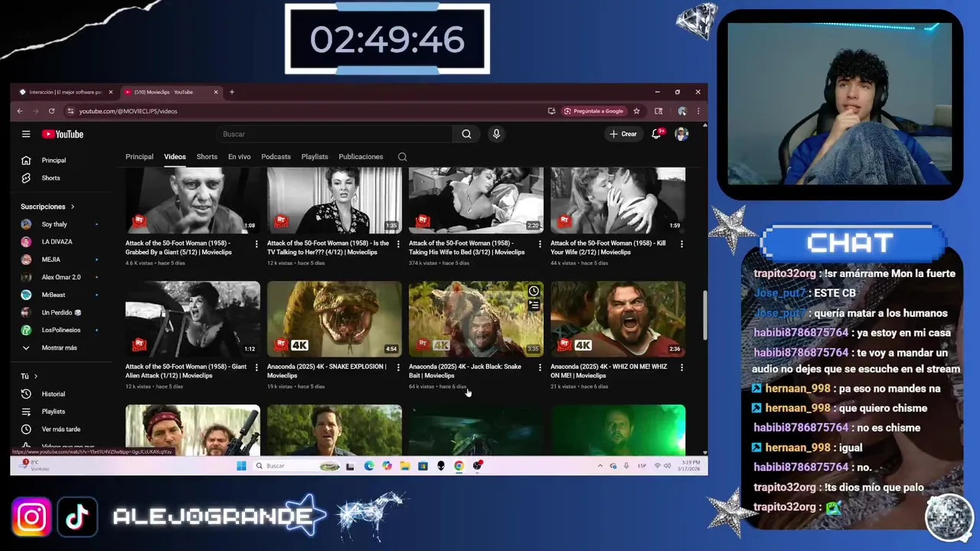Click the YouTube logo
The height and width of the screenshot is (551, 980).
[x=63, y=134]
